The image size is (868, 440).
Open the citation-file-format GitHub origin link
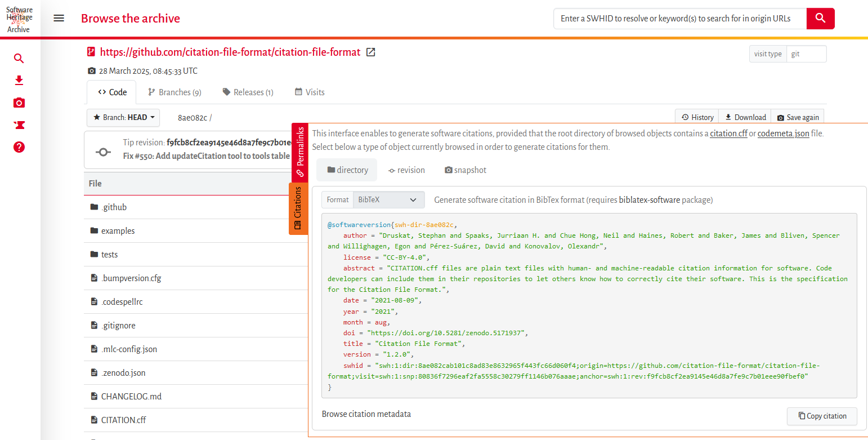click(230, 52)
